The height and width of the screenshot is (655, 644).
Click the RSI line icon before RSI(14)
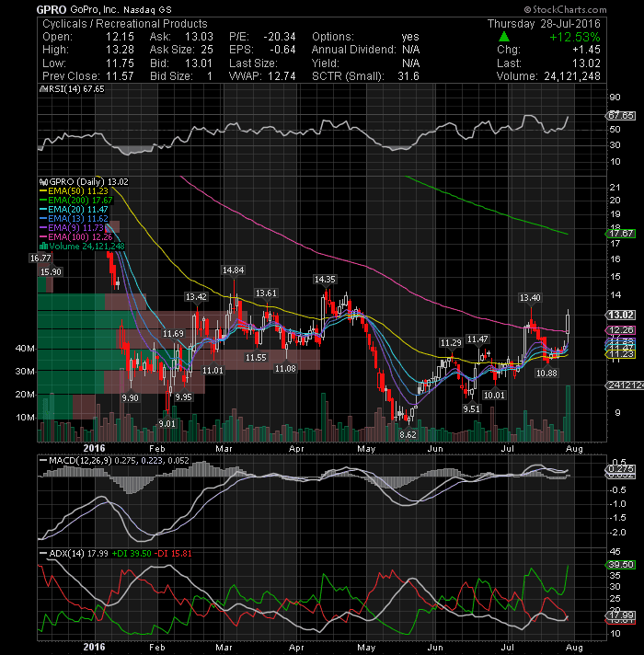pyautogui.click(x=43, y=89)
